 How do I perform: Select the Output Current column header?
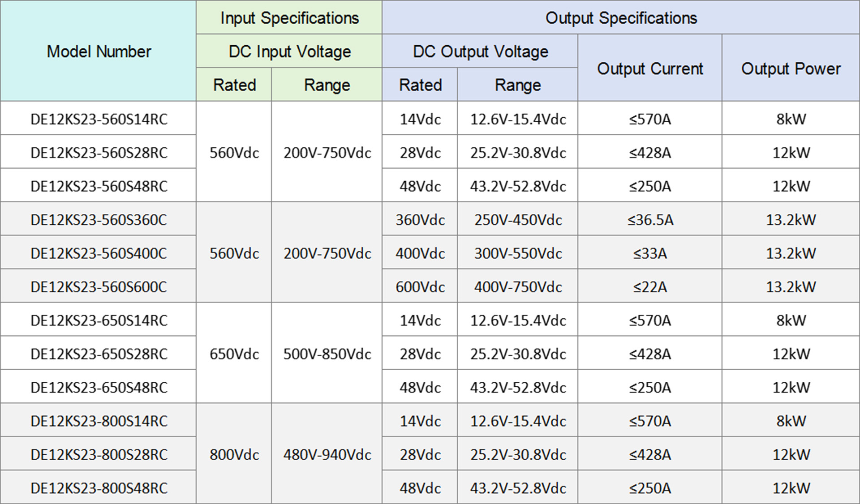[650, 68]
